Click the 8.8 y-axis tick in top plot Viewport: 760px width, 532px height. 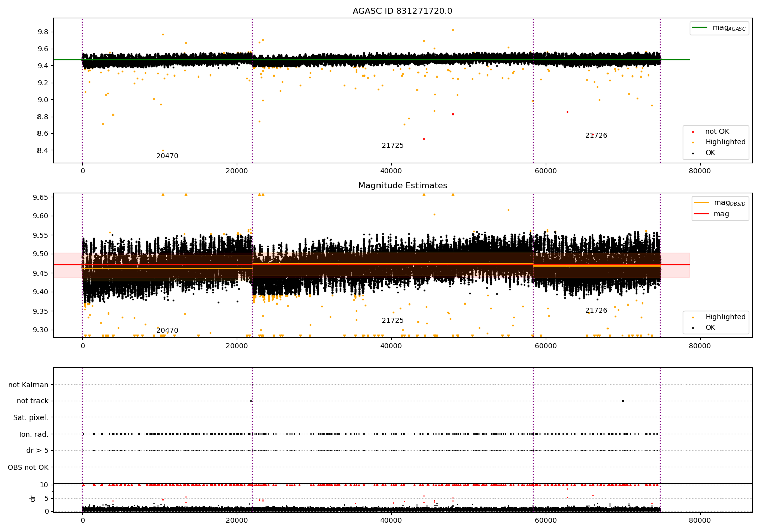pos(43,117)
